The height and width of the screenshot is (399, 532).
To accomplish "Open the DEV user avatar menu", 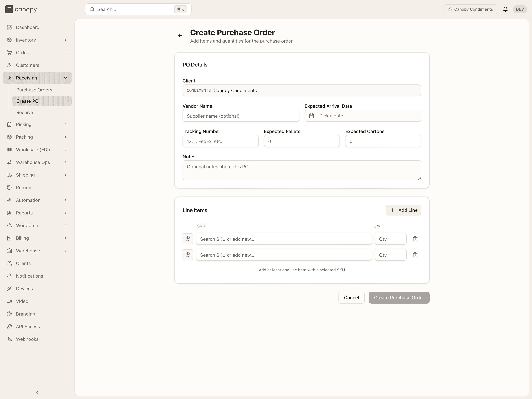I will coord(520,9).
